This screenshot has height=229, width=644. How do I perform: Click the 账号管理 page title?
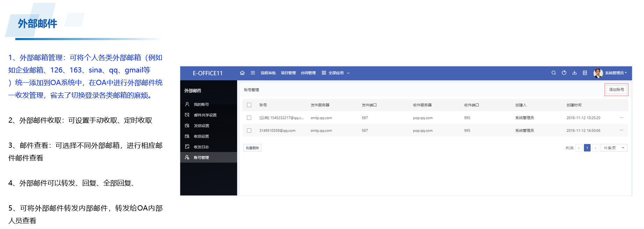coord(251,90)
